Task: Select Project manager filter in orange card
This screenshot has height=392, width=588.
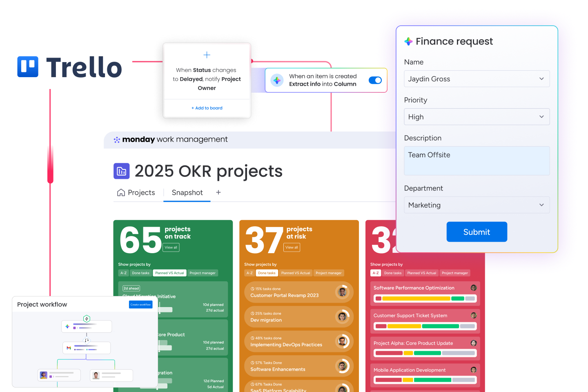Action: coord(329,273)
